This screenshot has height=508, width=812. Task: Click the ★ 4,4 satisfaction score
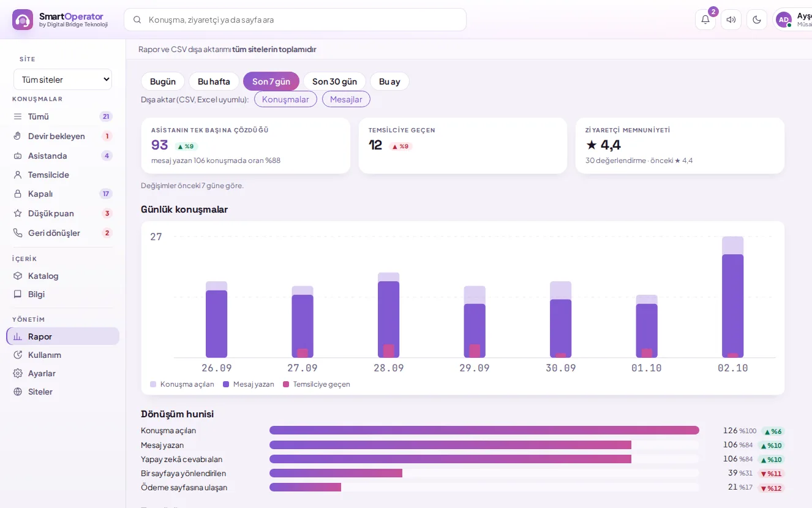click(603, 145)
